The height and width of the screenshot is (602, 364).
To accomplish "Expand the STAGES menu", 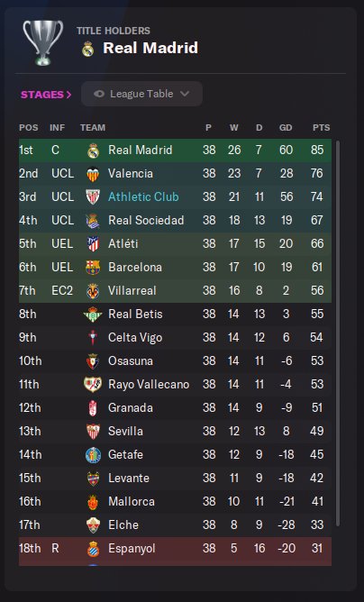I will 46,95.
